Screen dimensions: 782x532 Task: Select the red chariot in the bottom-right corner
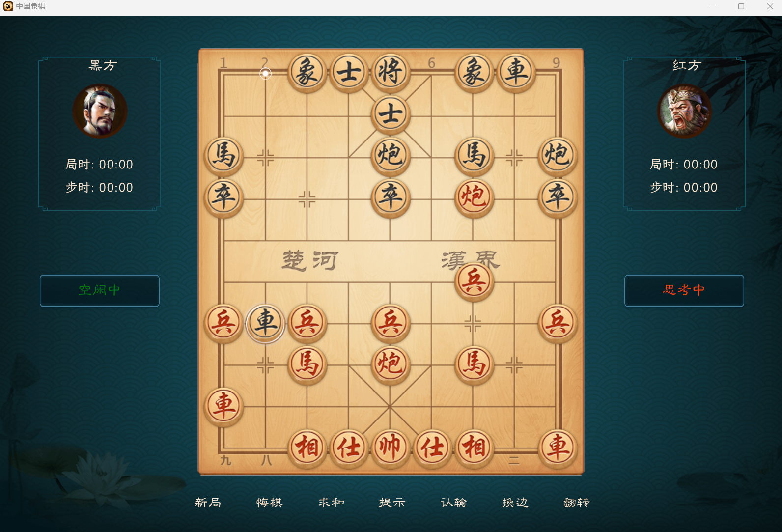pos(557,448)
